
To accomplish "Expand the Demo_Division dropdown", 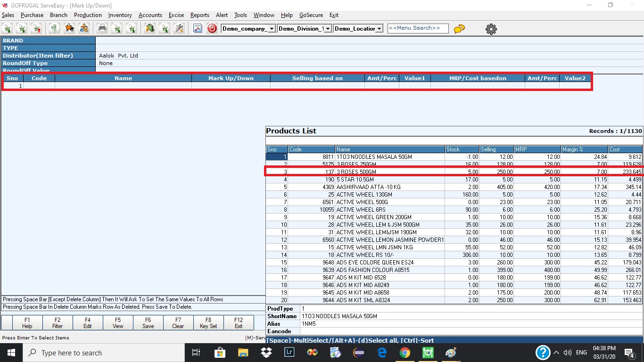I will pos(328,29).
